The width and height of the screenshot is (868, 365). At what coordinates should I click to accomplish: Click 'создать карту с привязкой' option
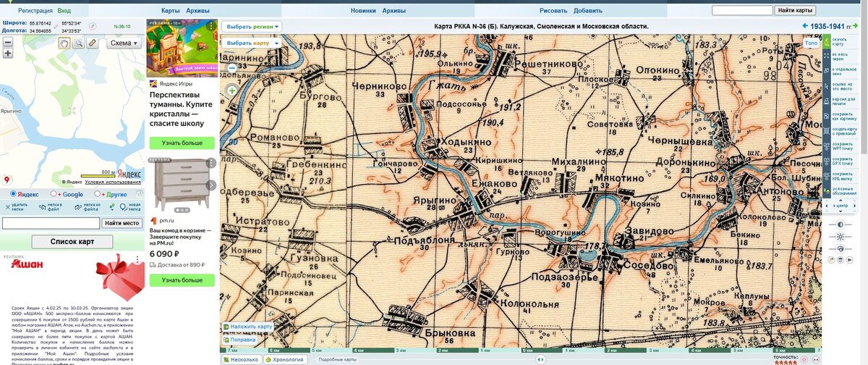click(x=839, y=130)
